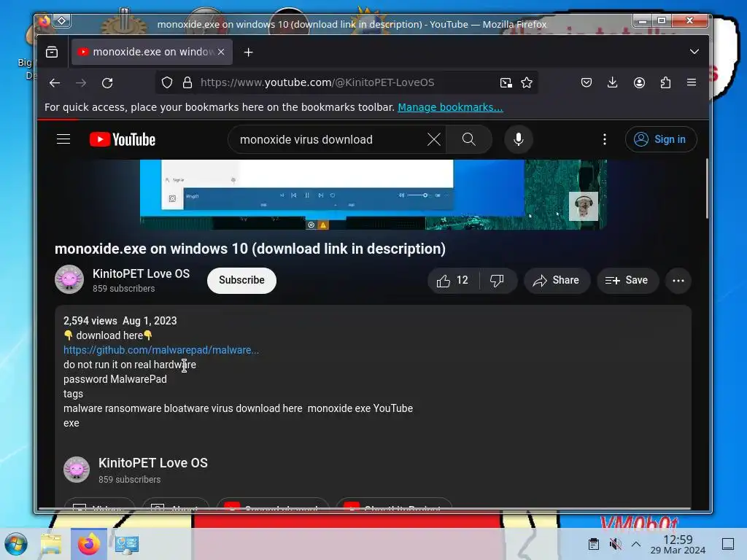Open Firefox View tab overview icon

(x=52, y=52)
